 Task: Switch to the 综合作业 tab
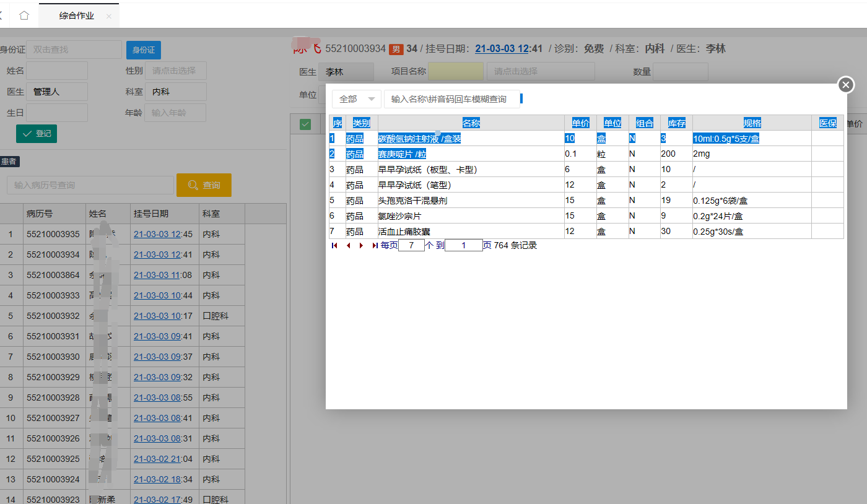[x=76, y=16]
